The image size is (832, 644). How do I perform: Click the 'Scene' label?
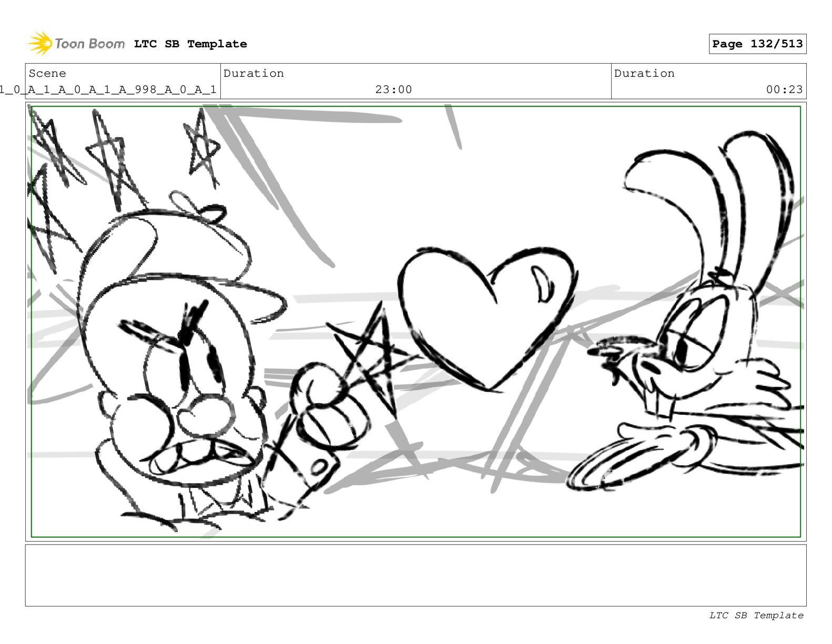(47, 74)
